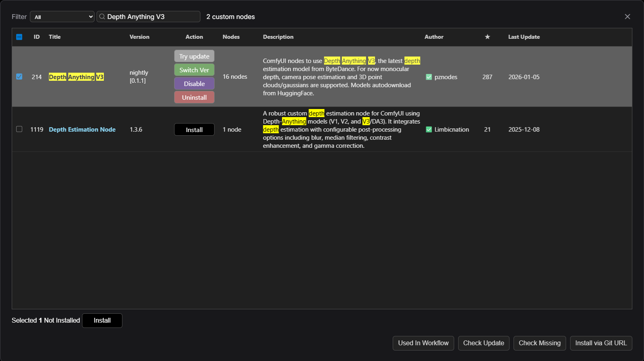The image size is (644, 361).
Task: Uncheck the Depth Anything V3 row
Action: pos(19,77)
